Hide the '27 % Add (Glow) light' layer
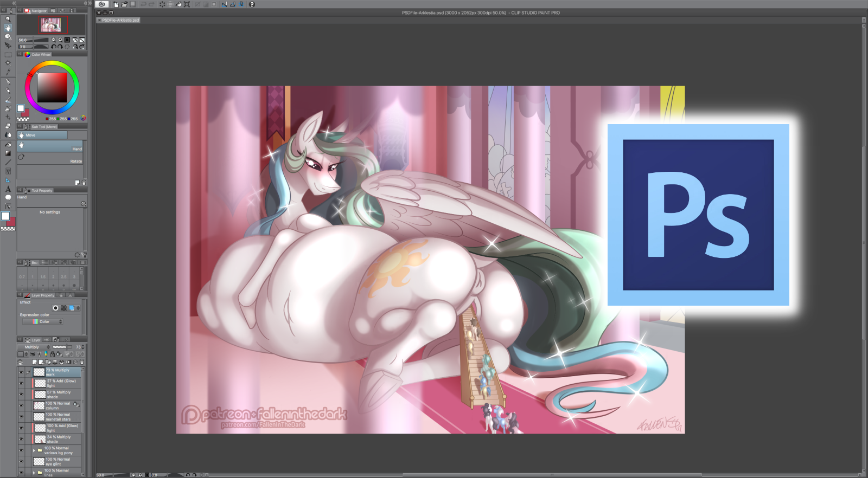The width and height of the screenshot is (868, 478). [21, 383]
